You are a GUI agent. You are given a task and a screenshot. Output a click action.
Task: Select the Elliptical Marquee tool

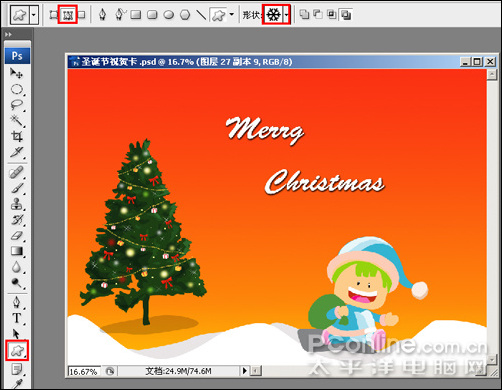[x=17, y=89]
